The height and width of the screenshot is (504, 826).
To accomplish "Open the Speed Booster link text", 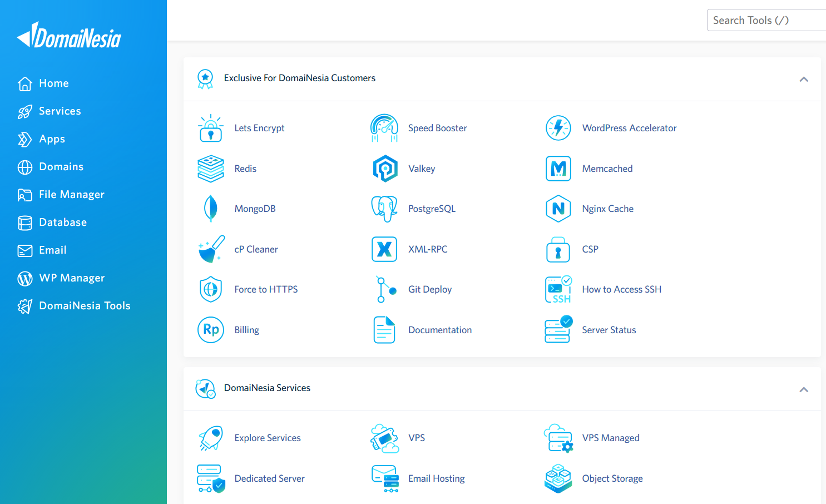I will click(437, 128).
